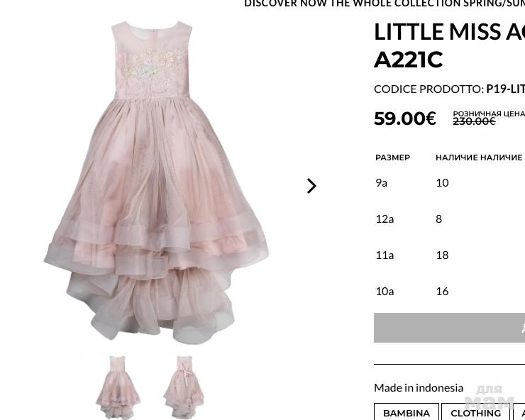Select the back view dress thumbnail
Viewport: 525px width, 420px height.
click(184, 387)
